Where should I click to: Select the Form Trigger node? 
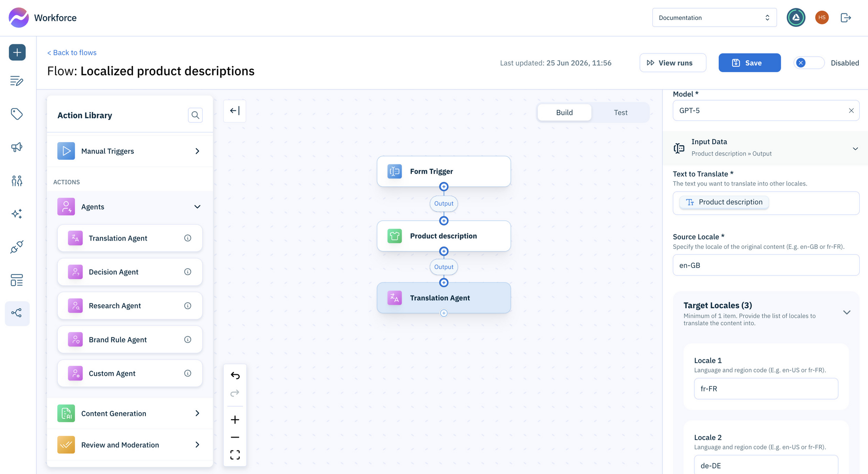(444, 171)
